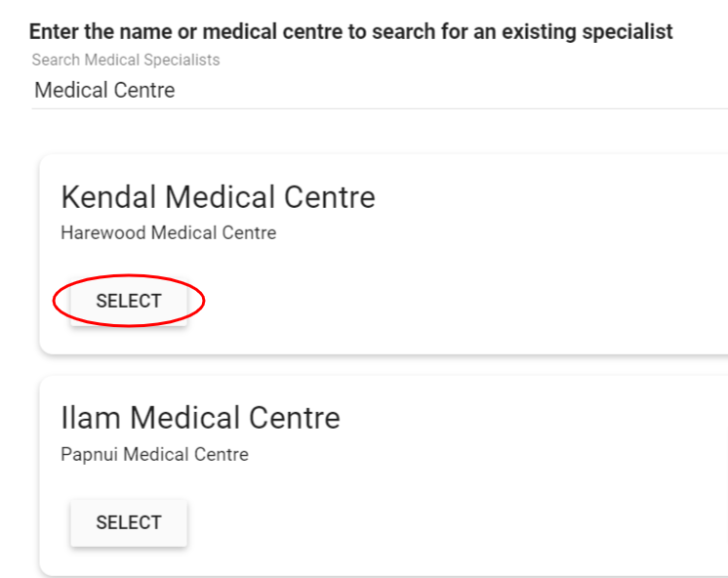This screenshot has height=578, width=728.
Task: Click the Harewood Medical Centre subtitle text
Action: pyautogui.click(x=168, y=233)
